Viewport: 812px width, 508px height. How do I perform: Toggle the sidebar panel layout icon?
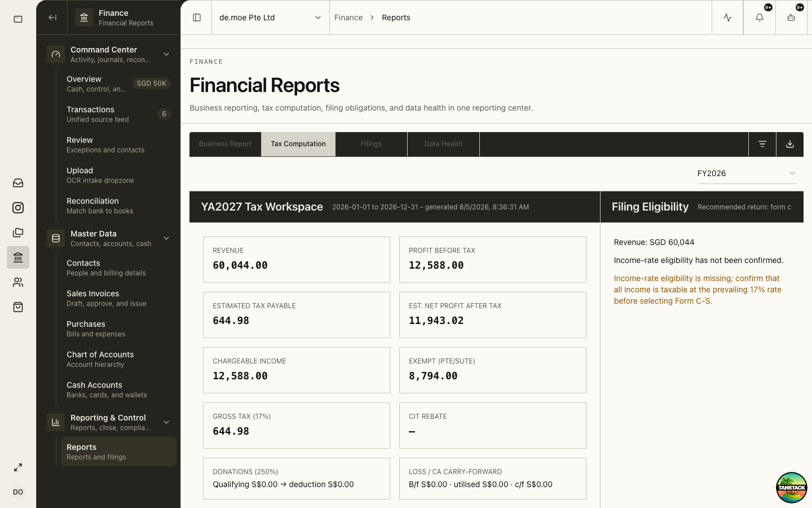197,17
